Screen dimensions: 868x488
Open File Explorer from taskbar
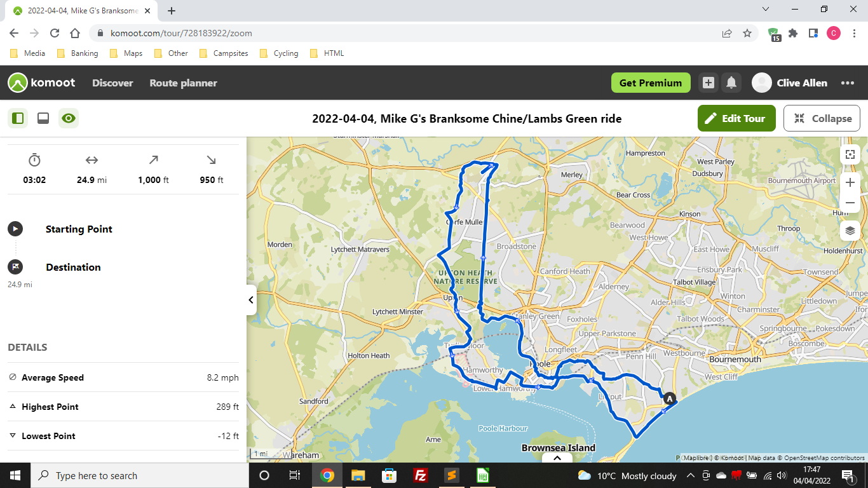tap(358, 475)
